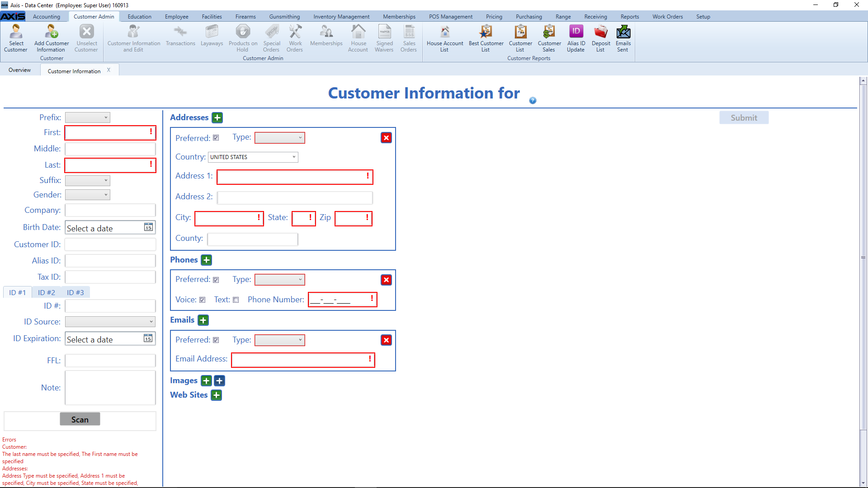Open Signed Waivers ribbon icon
868x488 pixels.
(x=384, y=38)
